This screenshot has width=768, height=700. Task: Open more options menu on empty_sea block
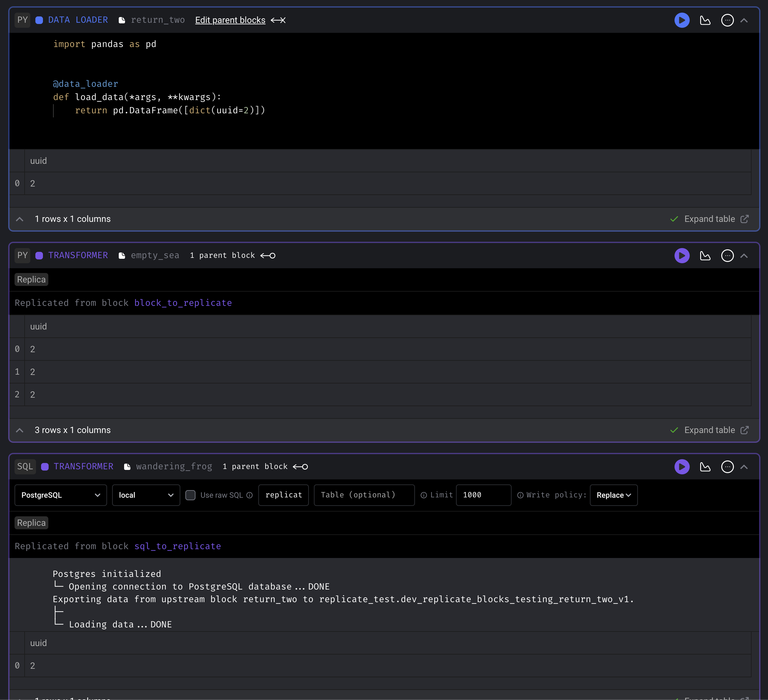pyautogui.click(x=727, y=255)
